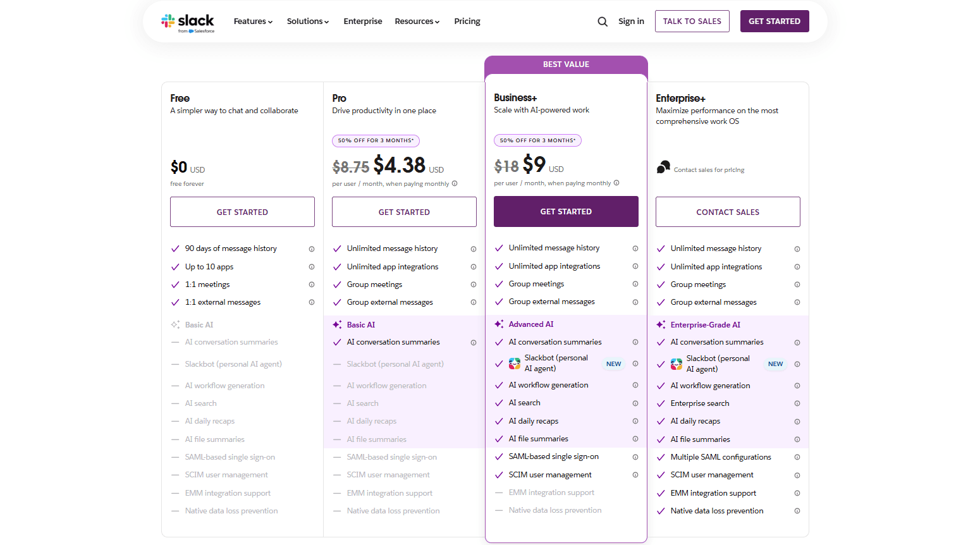
Task: Open the Enterprise menu item
Action: point(363,21)
